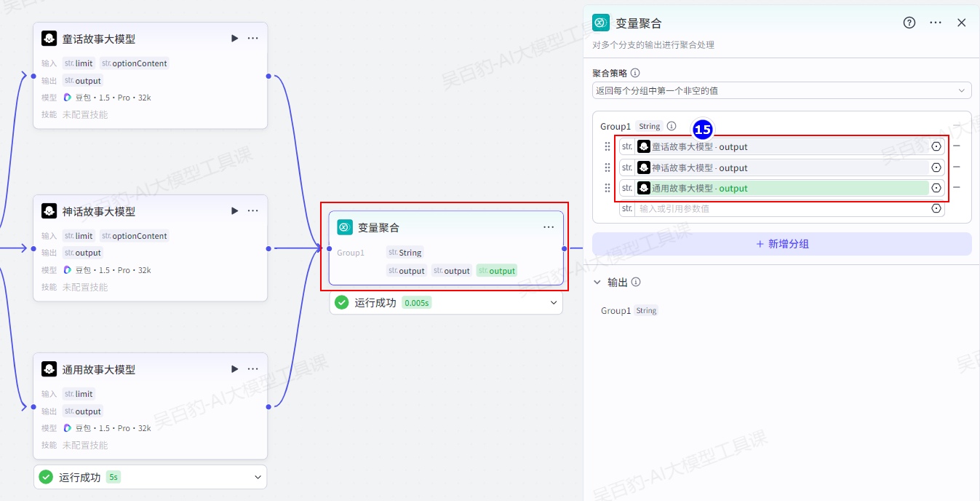The width and height of the screenshot is (980, 501).
Task: Open more options on 童话故事大模型 node
Action: point(252,39)
